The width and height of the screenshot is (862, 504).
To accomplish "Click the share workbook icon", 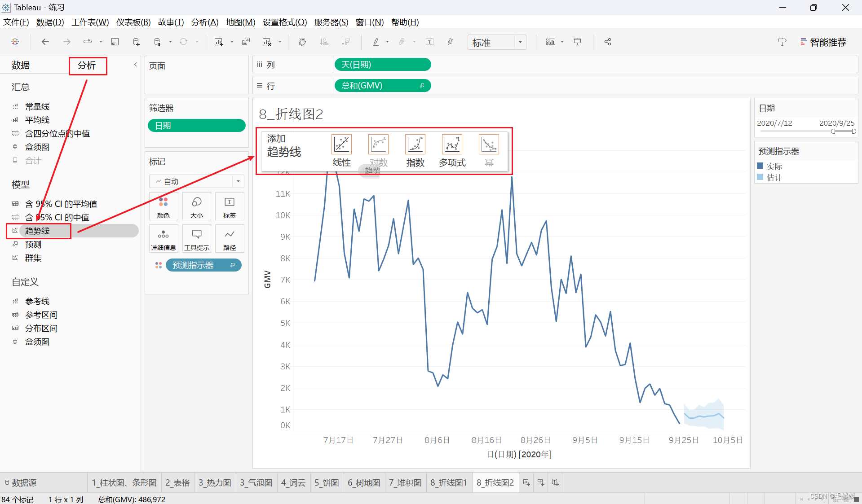I will [x=608, y=42].
